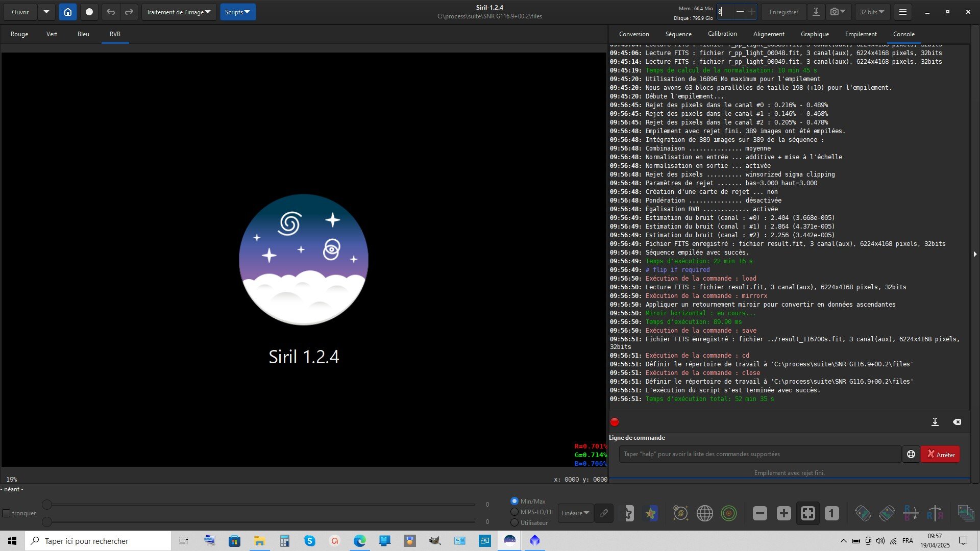Switch to the Empilement tab
The height and width of the screenshot is (551, 980).
coord(861,34)
